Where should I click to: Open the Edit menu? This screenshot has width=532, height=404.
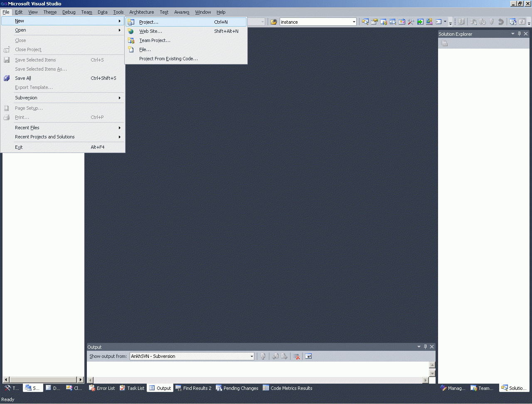point(19,12)
